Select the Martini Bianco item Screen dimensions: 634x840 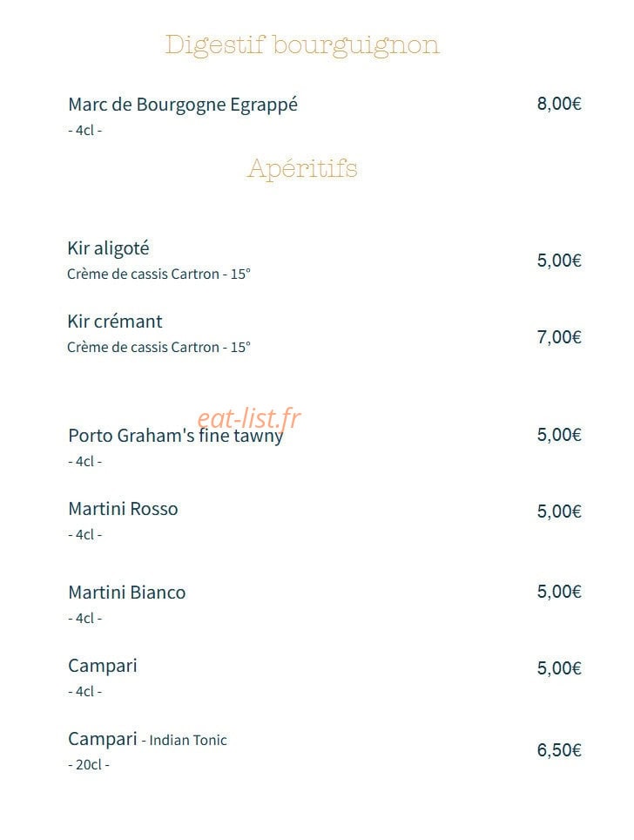click(x=127, y=593)
